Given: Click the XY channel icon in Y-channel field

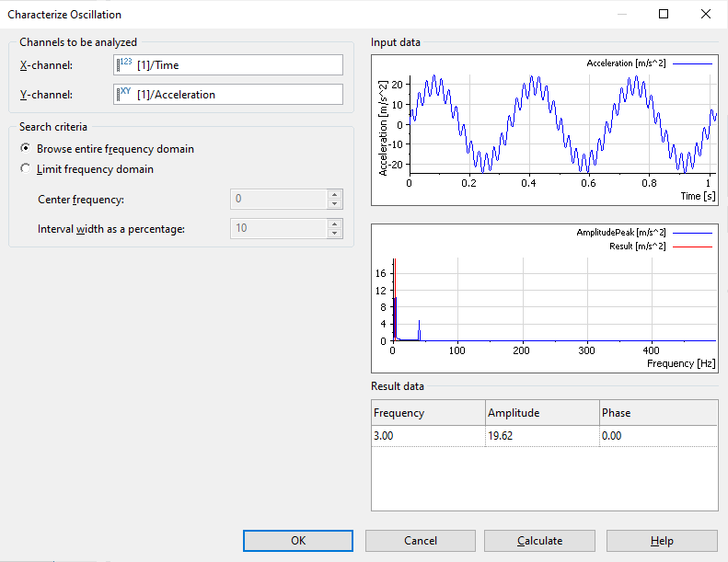Looking at the screenshot, I should pyautogui.click(x=124, y=94).
